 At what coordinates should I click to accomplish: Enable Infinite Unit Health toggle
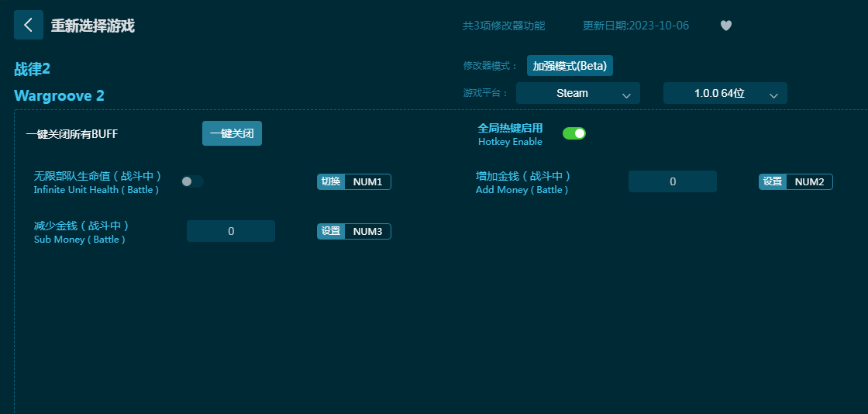click(192, 181)
